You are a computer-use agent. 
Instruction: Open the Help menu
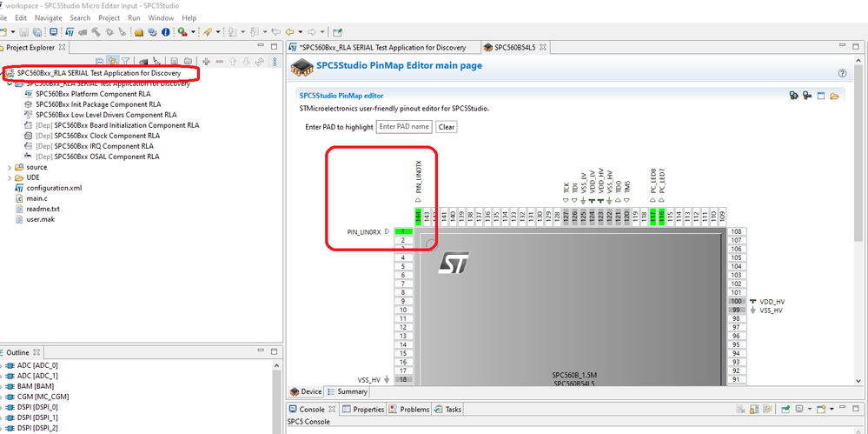(x=189, y=17)
